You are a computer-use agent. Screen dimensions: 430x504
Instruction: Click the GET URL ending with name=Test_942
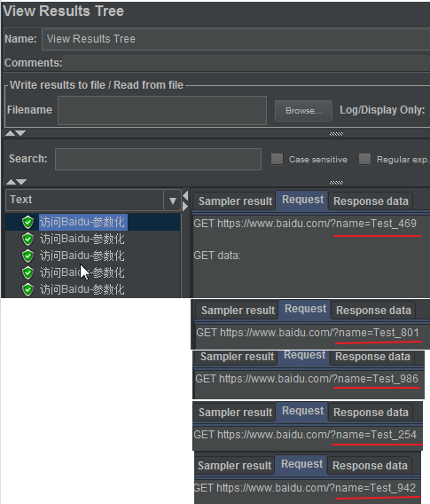tap(305, 488)
